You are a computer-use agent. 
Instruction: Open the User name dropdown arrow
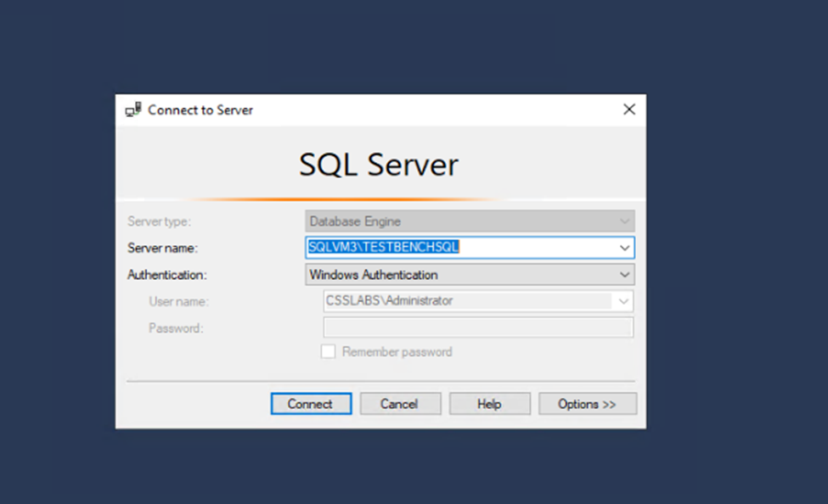pyautogui.click(x=623, y=301)
